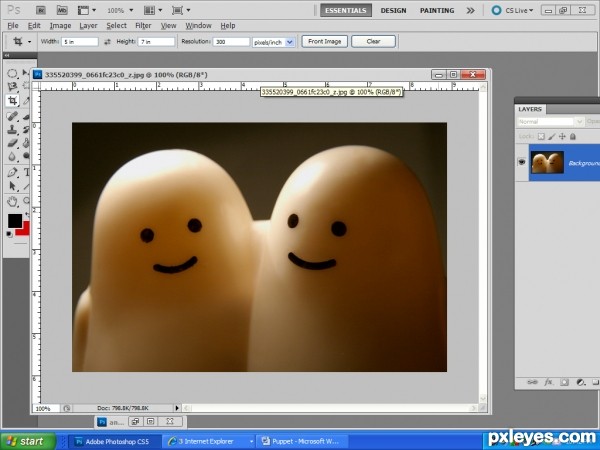Open status bar Doc info arrow menu

coord(177,408)
